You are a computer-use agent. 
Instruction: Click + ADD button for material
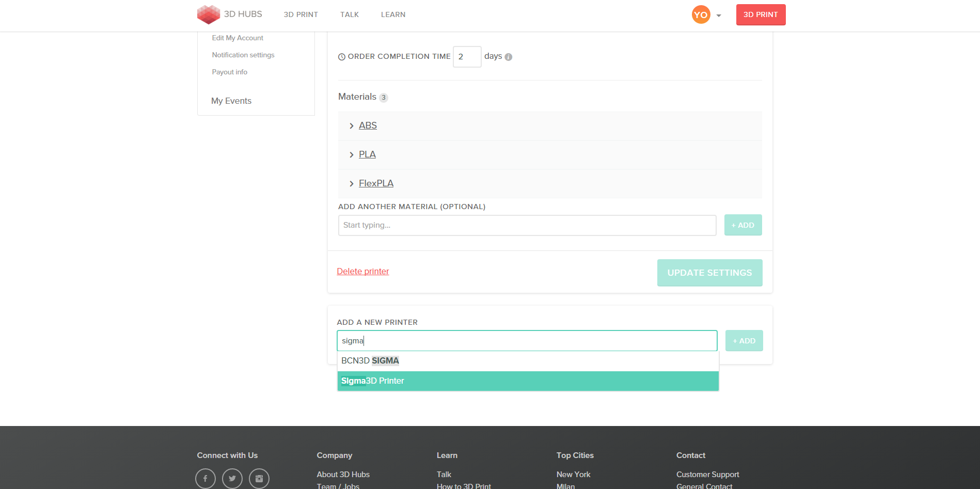(743, 225)
